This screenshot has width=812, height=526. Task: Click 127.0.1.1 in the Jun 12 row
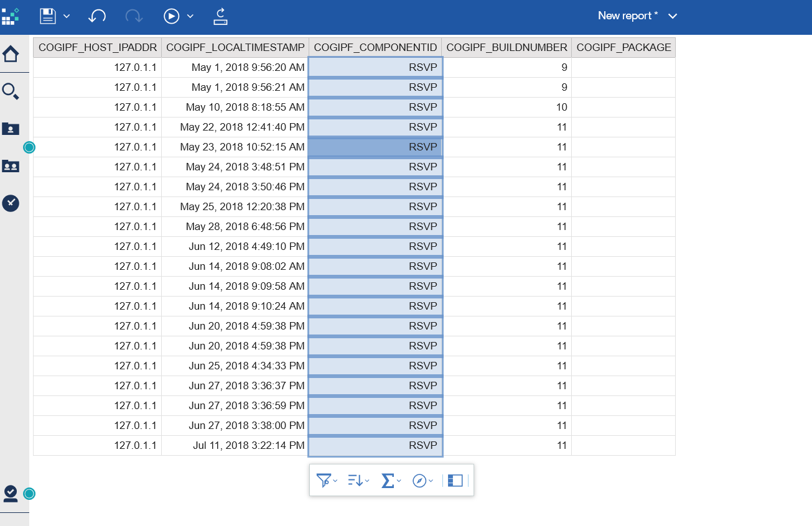click(135, 246)
